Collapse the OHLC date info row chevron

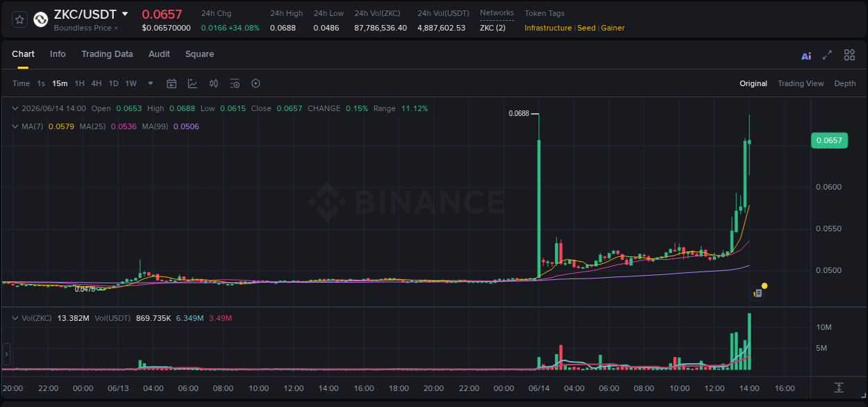[x=15, y=108]
